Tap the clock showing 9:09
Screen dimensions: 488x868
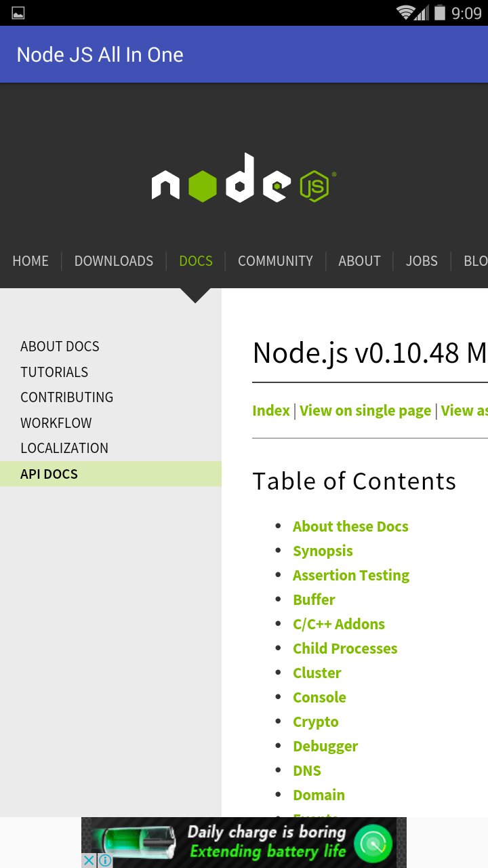[466, 13]
